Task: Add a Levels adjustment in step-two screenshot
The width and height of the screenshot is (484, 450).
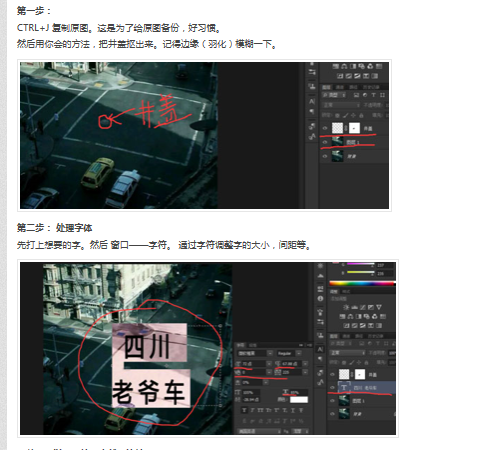Action: tap(355, 307)
